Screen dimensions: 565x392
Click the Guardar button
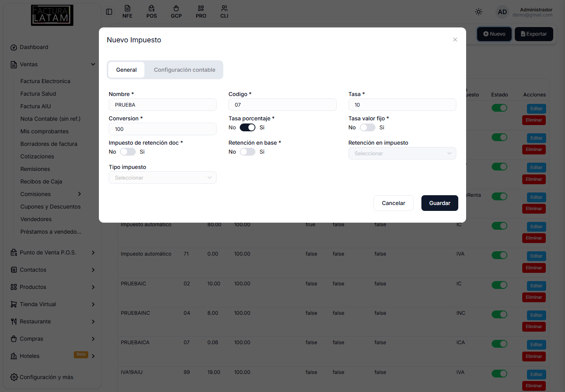coord(440,203)
